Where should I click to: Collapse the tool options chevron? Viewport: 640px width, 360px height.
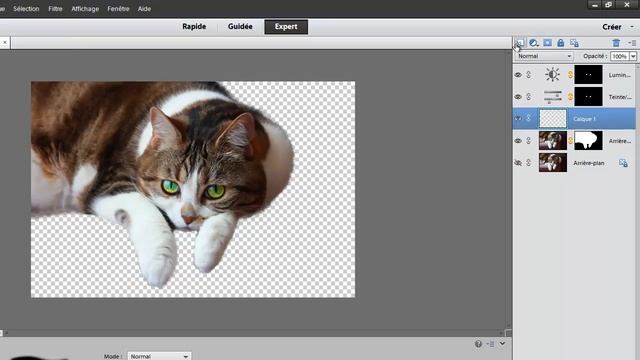click(x=502, y=344)
